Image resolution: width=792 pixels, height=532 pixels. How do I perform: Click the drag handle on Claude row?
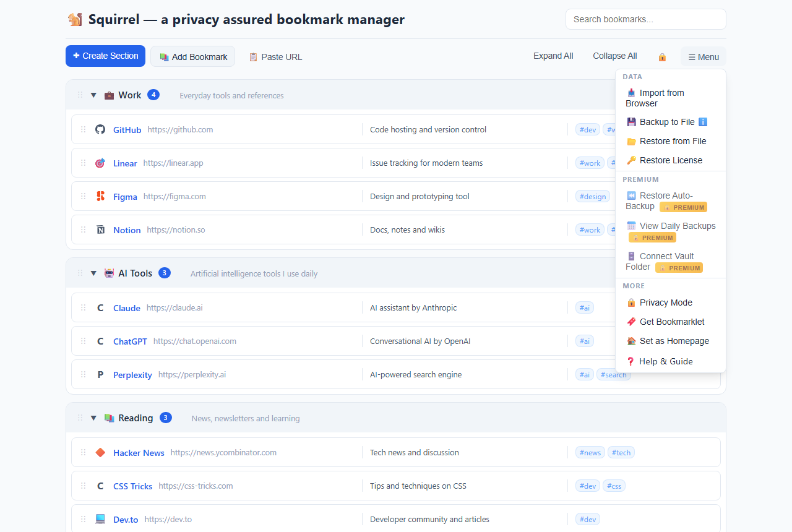pyautogui.click(x=83, y=307)
